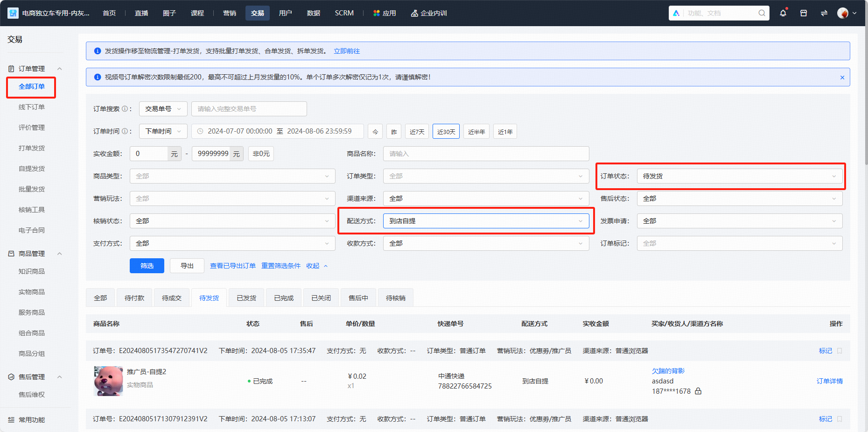
Task: Open the 下单时间 time type dropdown
Action: 163,131
